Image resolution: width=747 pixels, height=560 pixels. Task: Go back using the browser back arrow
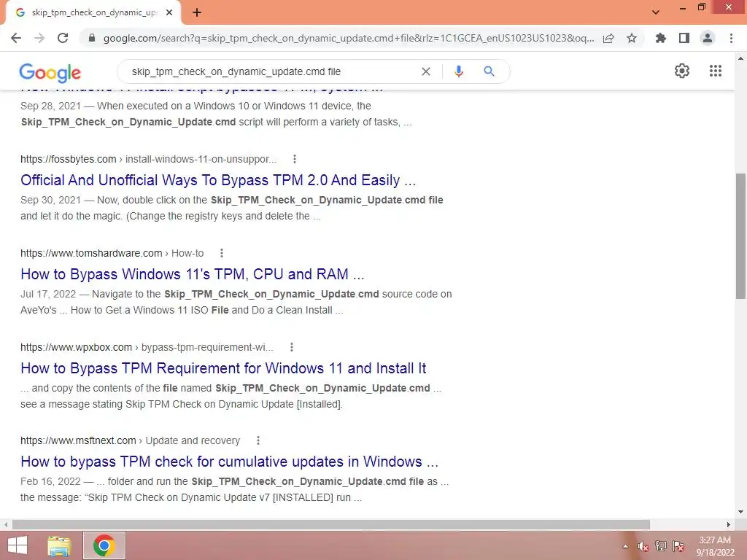coord(16,38)
